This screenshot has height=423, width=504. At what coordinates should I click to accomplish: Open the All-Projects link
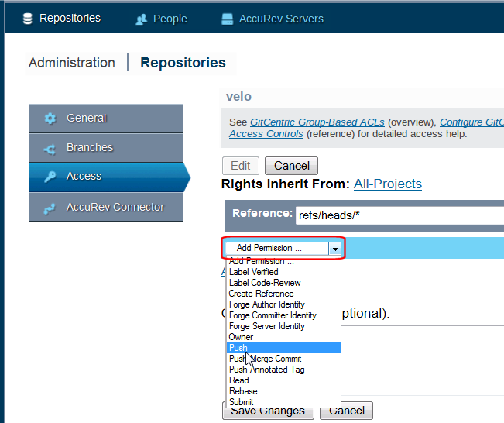[387, 184]
